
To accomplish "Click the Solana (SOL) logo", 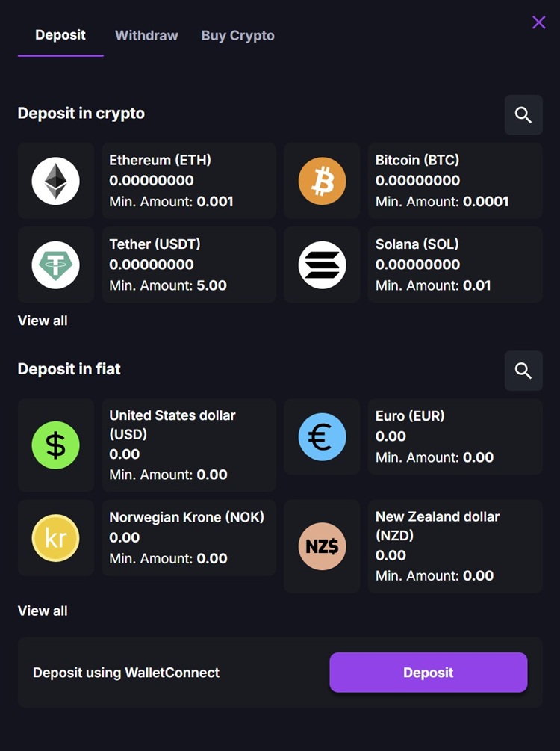I will [321, 265].
